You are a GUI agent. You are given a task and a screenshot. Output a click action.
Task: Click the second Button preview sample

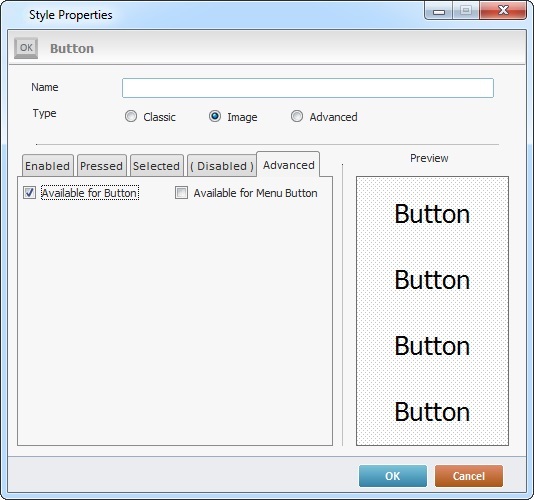pos(432,280)
